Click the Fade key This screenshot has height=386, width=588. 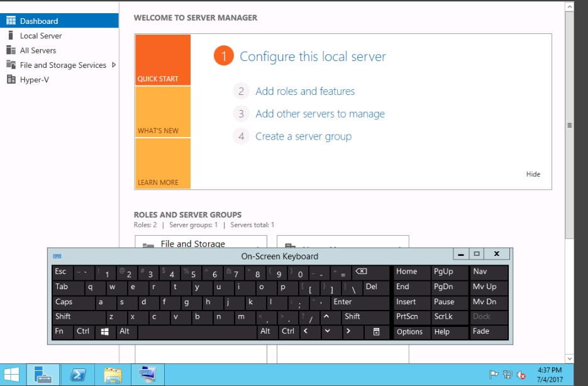[x=489, y=332]
